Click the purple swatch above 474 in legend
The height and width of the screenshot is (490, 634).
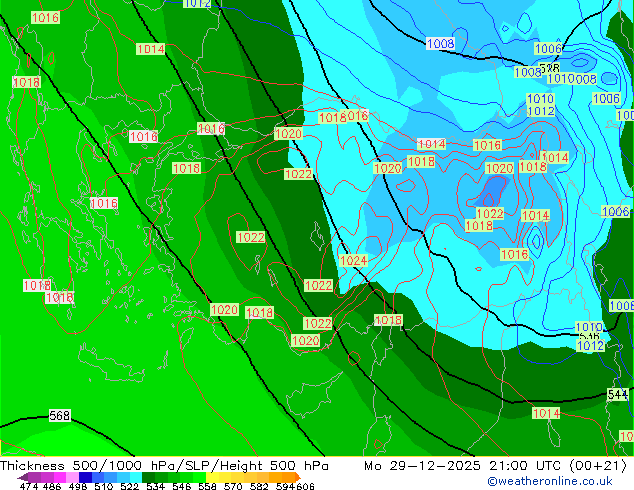34,477
